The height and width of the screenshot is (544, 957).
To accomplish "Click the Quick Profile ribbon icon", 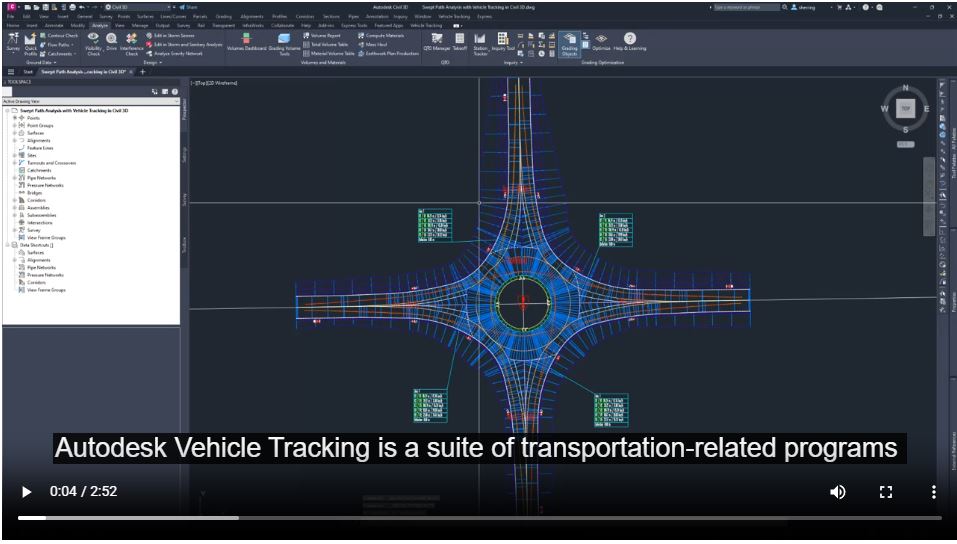I will coord(30,44).
